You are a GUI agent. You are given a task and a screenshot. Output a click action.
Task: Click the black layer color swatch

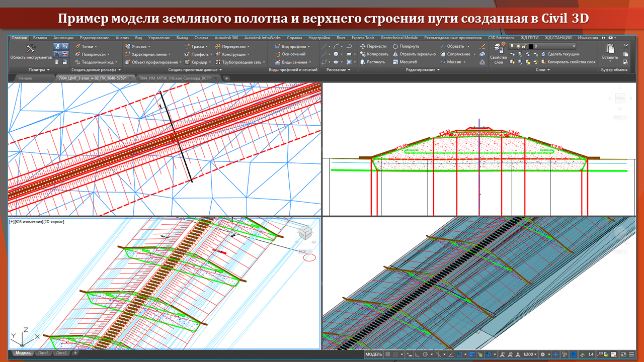pyautogui.click(x=531, y=46)
